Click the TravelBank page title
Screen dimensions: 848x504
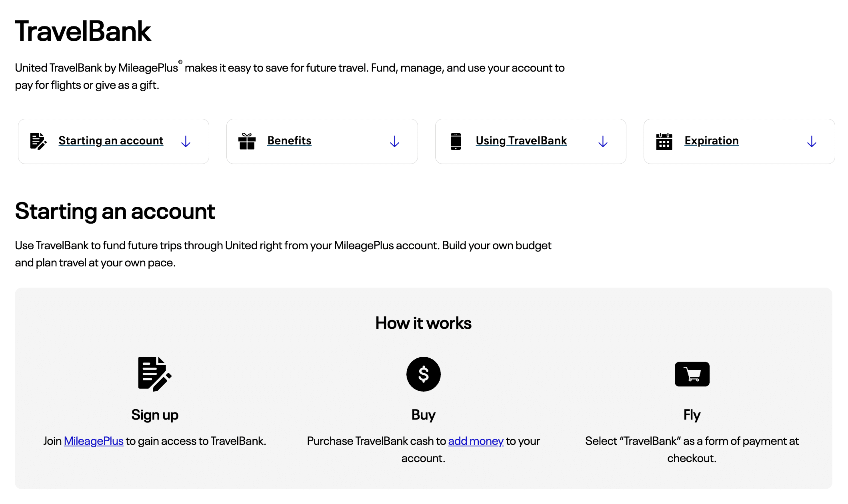(83, 31)
